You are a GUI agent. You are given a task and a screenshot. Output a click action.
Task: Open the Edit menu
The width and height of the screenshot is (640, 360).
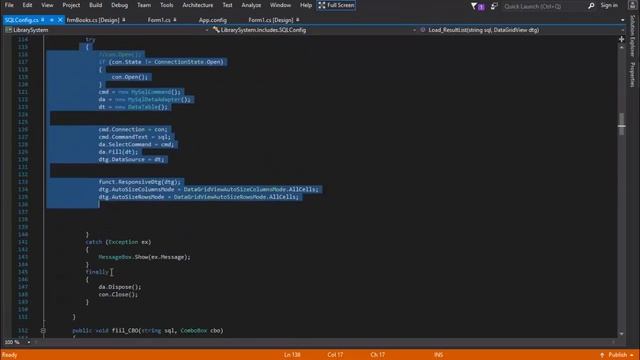(x=27, y=5)
